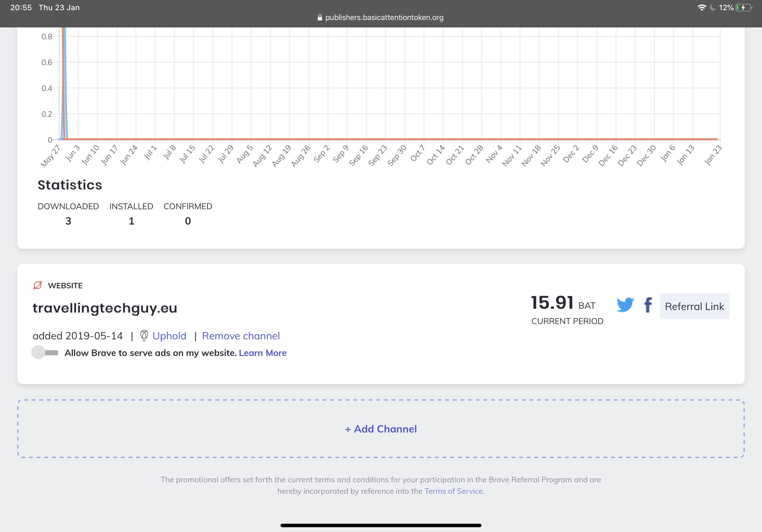762x532 pixels.
Task: Click the CONFIRMED statistics label
Action: pyautogui.click(x=188, y=206)
